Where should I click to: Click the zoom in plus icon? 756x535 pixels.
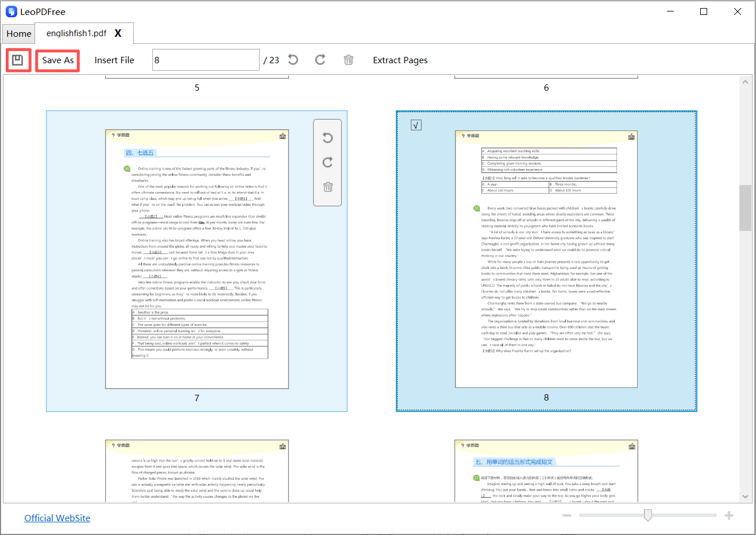729,515
